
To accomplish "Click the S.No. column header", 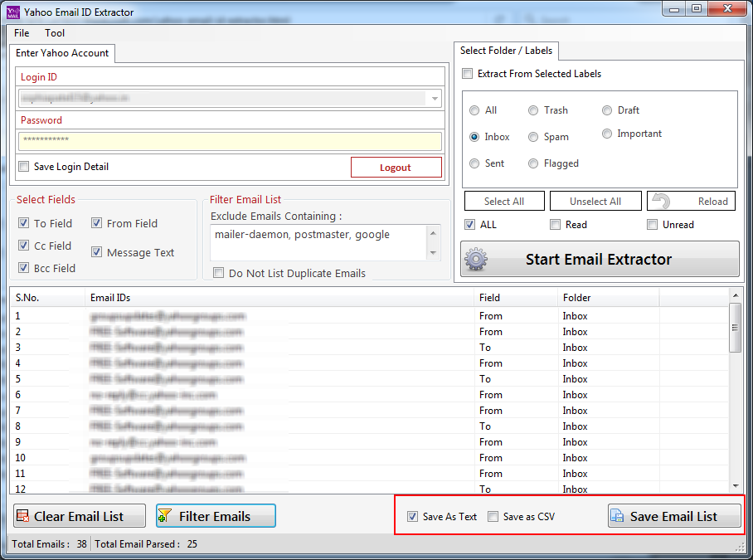I will pyautogui.click(x=48, y=298).
